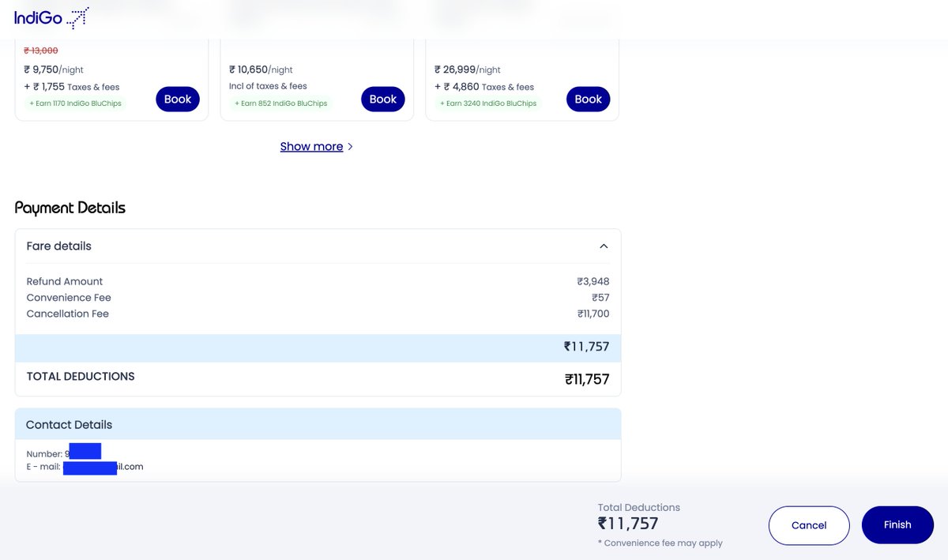Click the convenience fee may apply note
The height and width of the screenshot is (560, 948).
pyautogui.click(x=660, y=543)
